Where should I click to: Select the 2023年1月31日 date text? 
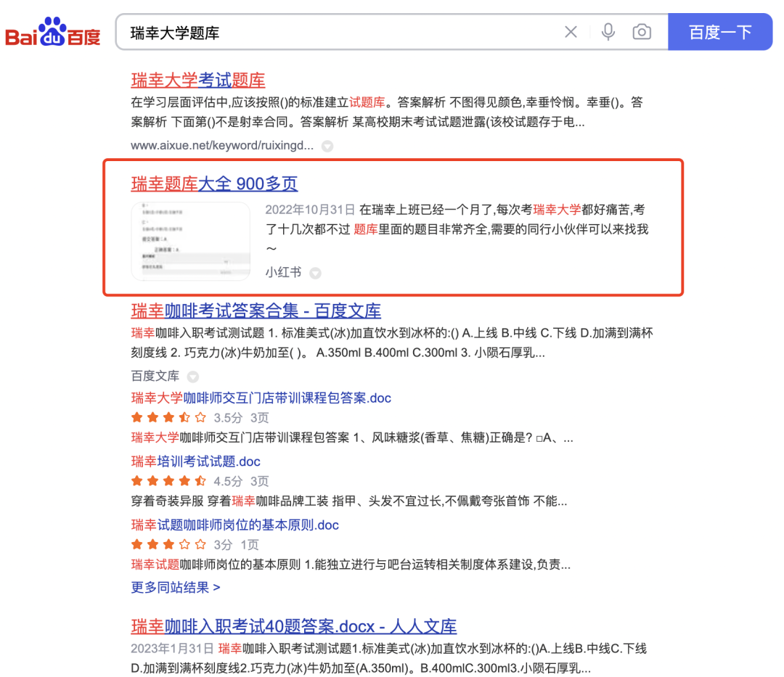tap(173, 649)
